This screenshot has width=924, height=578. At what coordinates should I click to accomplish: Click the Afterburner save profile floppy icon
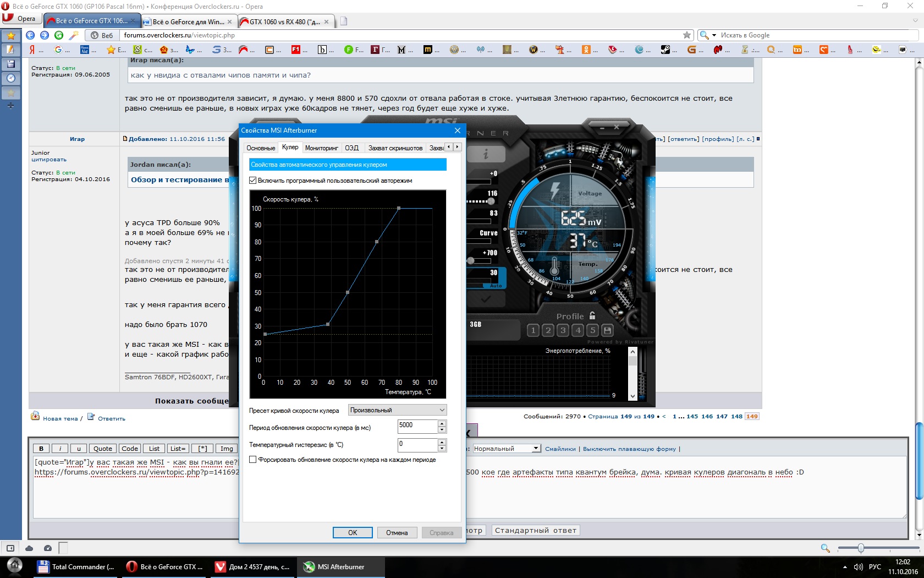click(607, 330)
